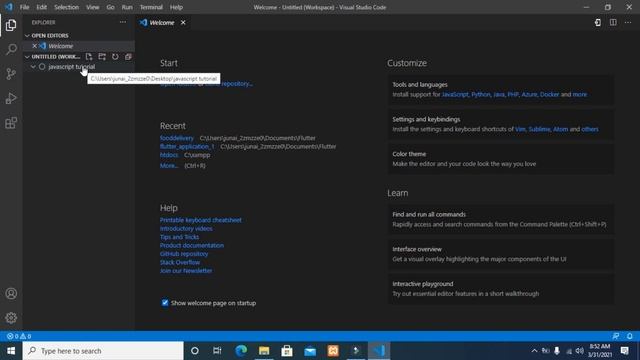This screenshot has height=360, width=640.
Task: Collapse the Untitled (Workspace) section
Action: 27,57
